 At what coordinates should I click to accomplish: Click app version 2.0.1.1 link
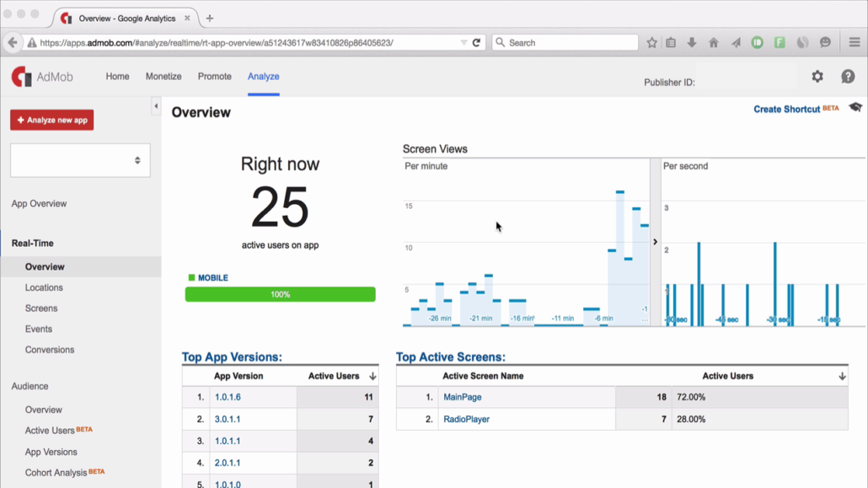coord(228,463)
